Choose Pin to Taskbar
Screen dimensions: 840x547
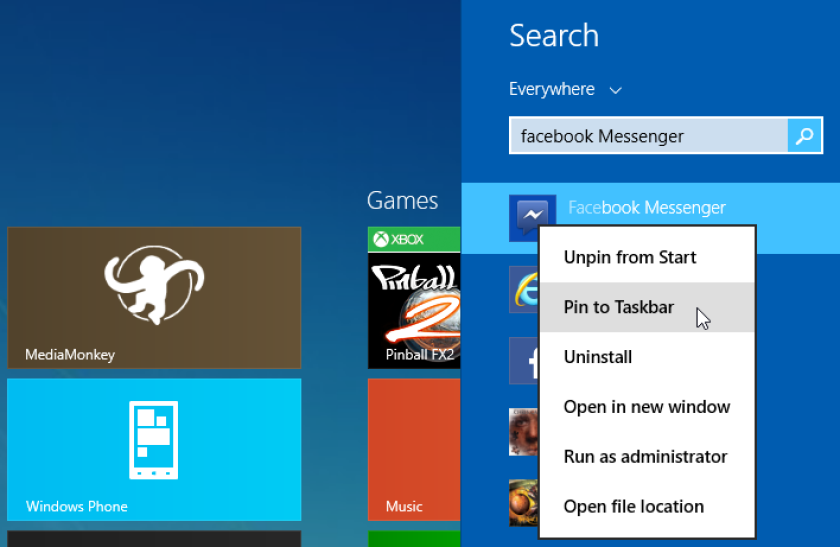pos(647,307)
